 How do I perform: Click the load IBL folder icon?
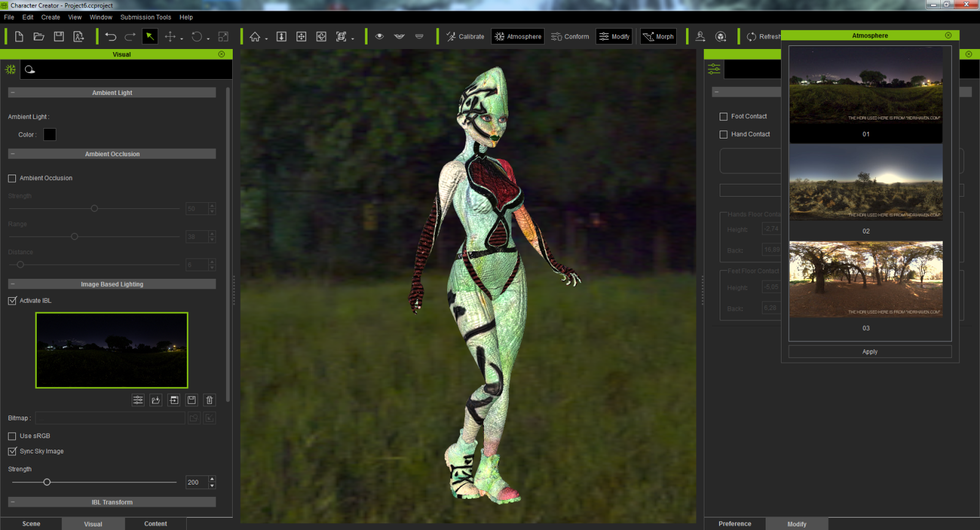tap(156, 400)
